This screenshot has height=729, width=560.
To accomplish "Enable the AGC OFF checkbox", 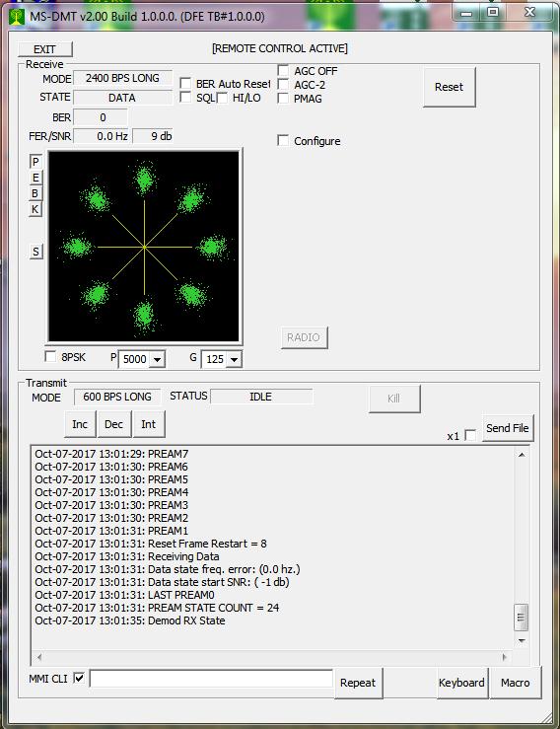I will 283,71.
